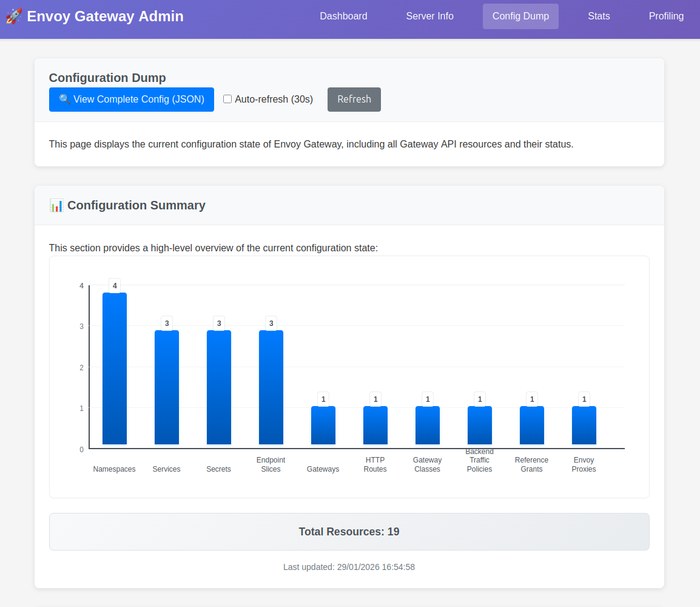Click the Endpoint Slices chart bar
The width and height of the screenshot is (700, 607).
[271, 387]
